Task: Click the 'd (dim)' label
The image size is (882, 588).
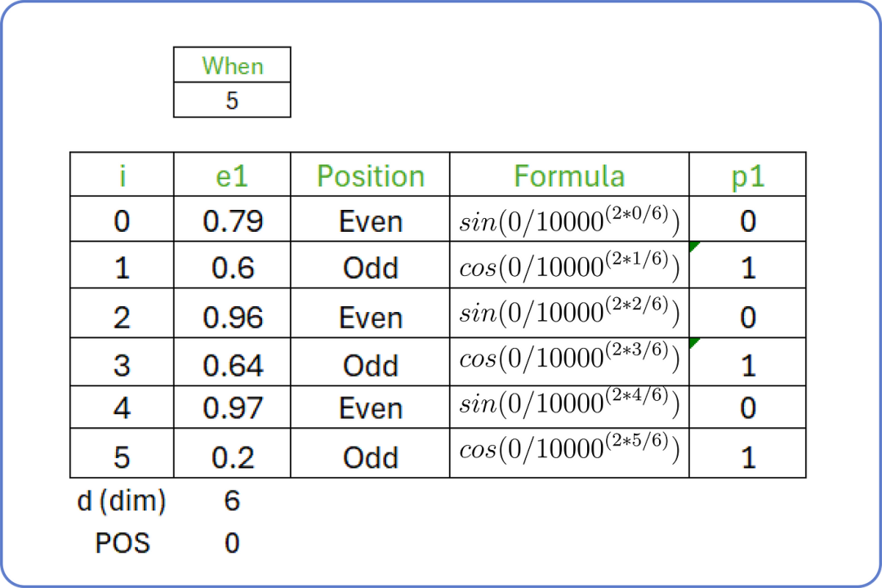Action: (x=122, y=501)
